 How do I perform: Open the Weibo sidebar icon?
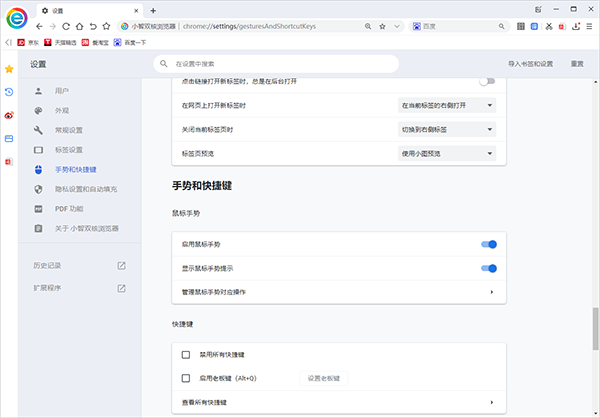tap(9, 115)
